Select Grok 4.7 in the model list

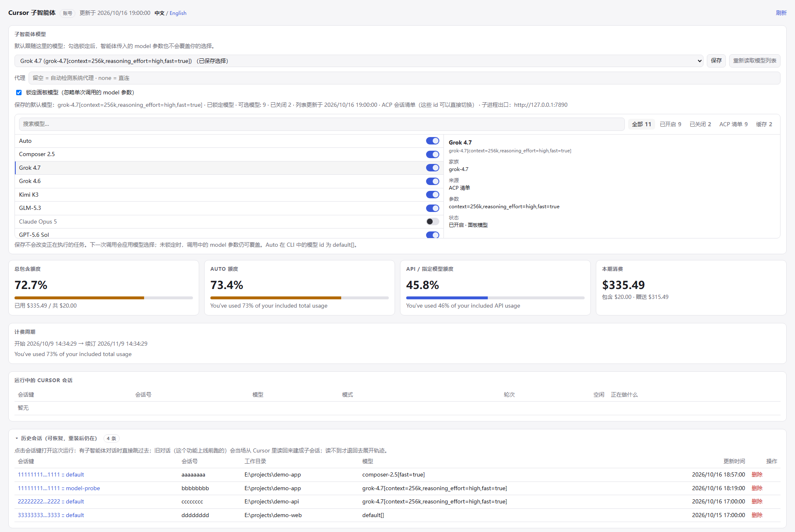[229, 168]
